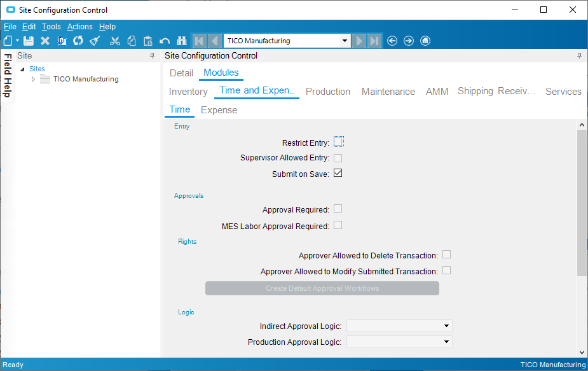Open the File menu
Viewport: 588px width, 371px height.
[x=10, y=27]
